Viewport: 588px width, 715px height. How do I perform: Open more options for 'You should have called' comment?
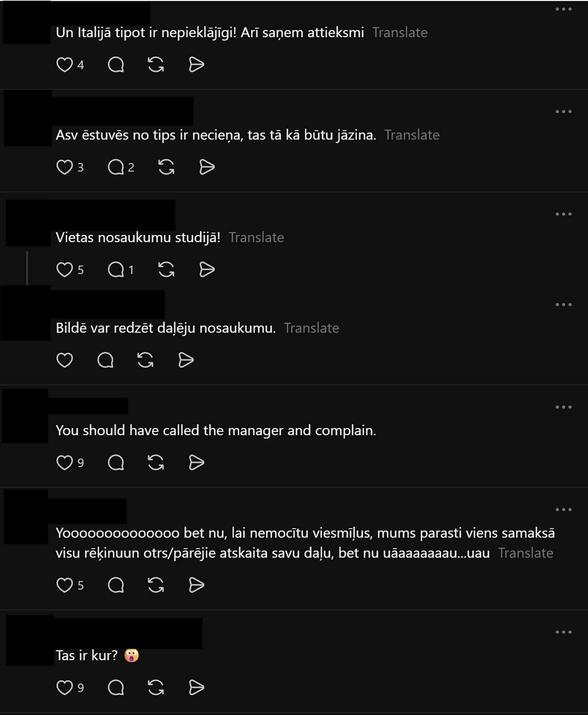(x=564, y=407)
